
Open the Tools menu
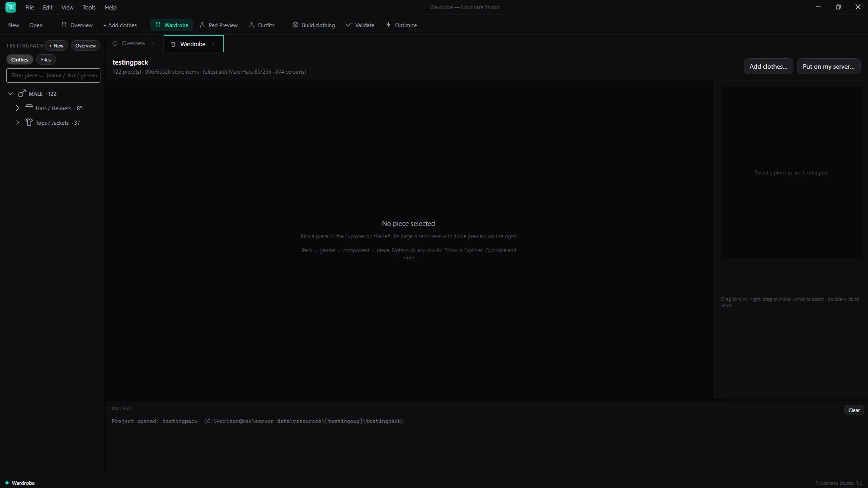89,7
